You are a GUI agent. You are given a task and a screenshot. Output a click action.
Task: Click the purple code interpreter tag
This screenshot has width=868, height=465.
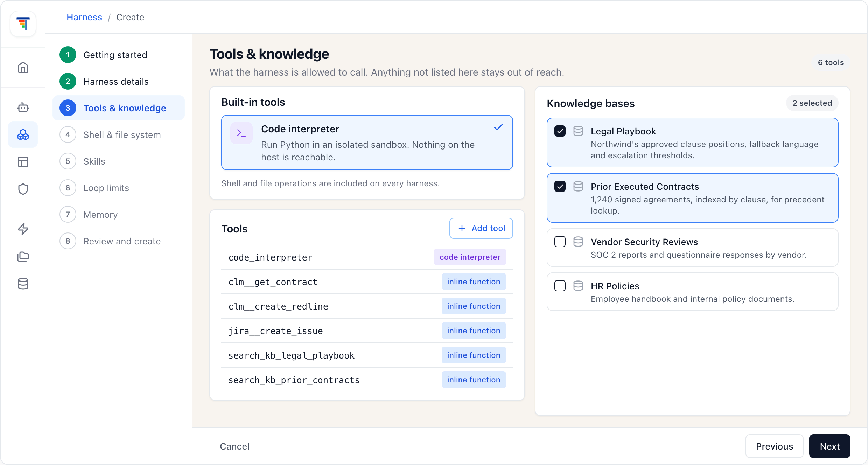470,257
